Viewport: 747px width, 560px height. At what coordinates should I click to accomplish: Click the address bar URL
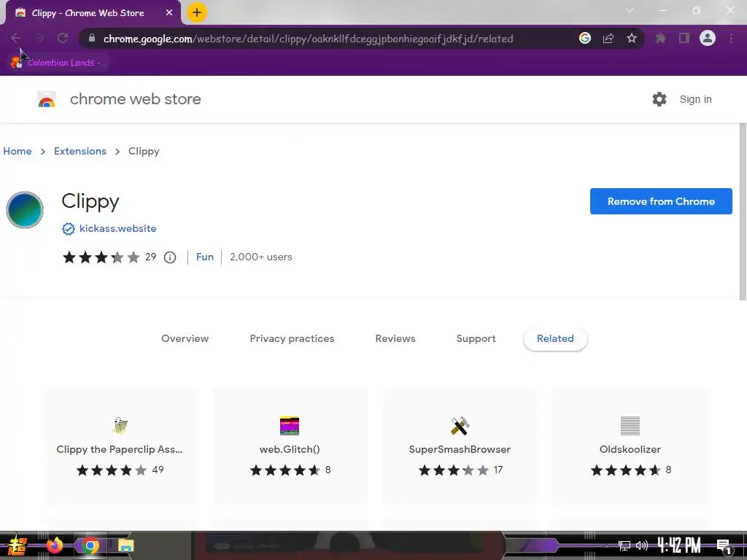click(309, 39)
